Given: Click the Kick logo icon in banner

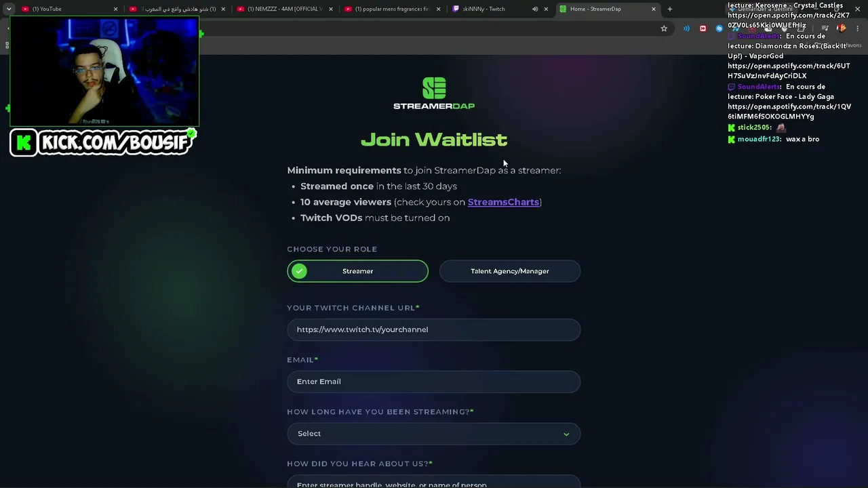Looking at the screenshot, I should tap(24, 143).
